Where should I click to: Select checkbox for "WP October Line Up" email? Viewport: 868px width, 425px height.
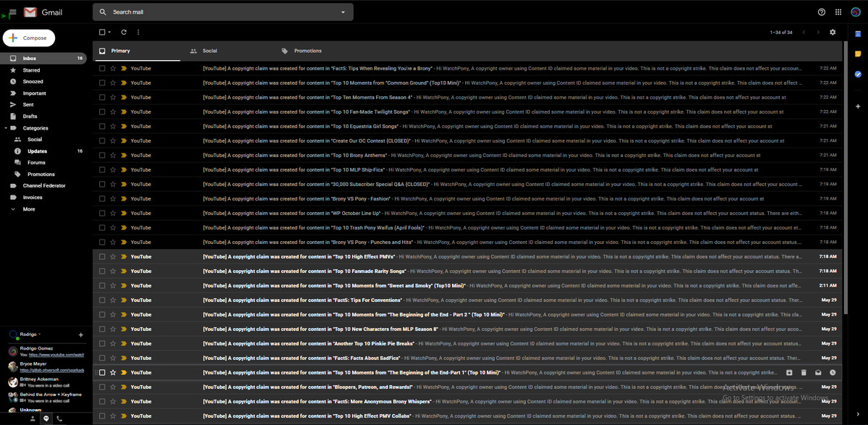pyautogui.click(x=102, y=213)
